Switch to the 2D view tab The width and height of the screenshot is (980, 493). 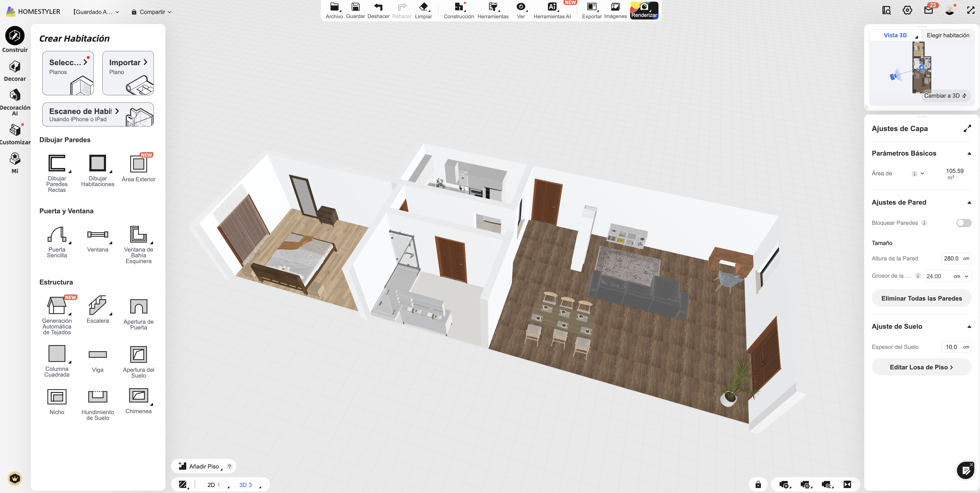pyautogui.click(x=211, y=485)
